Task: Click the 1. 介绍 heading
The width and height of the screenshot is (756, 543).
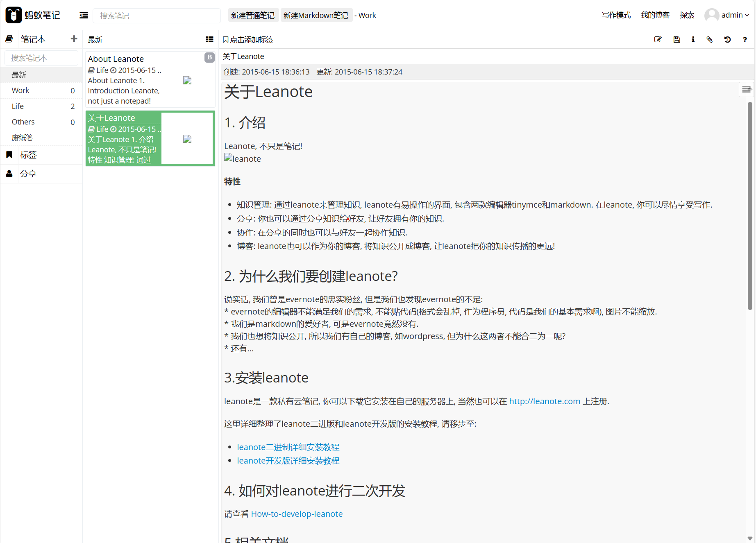Action: coord(245,122)
